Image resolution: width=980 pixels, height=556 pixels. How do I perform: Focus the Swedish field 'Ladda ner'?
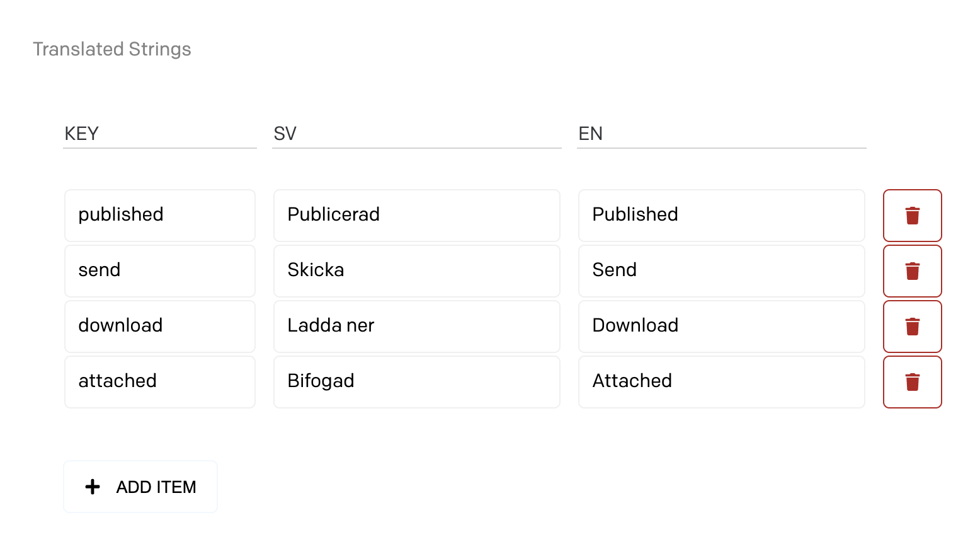coord(417,327)
